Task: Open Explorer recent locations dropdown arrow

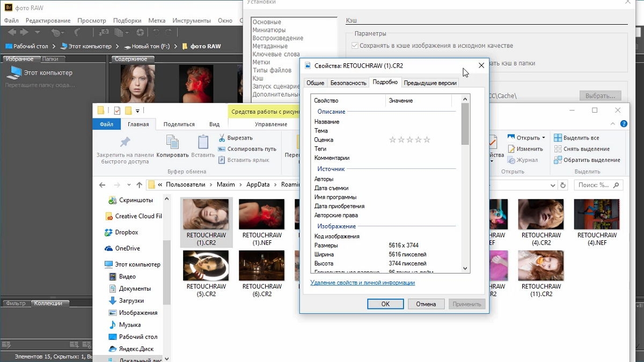Action: [x=128, y=185]
